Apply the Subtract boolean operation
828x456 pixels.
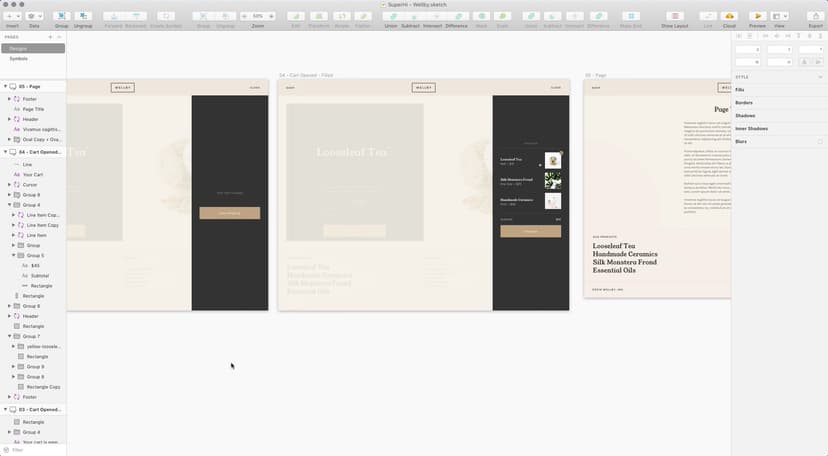410,17
